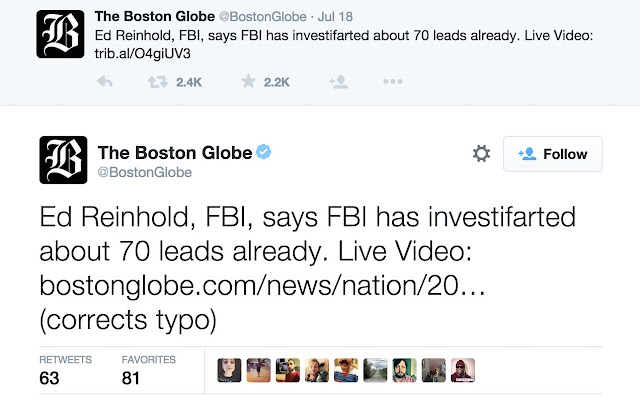
Task: Click the blue verified badge
Action: click(264, 152)
